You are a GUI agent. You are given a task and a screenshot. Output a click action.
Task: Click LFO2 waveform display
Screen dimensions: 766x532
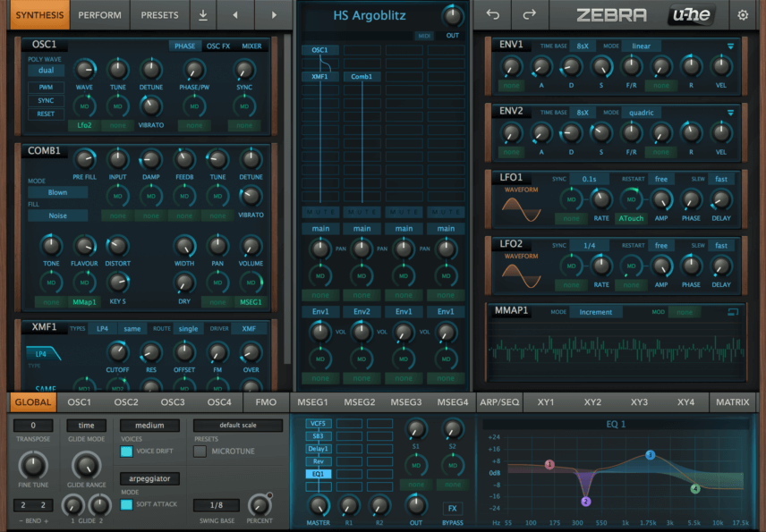click(521, 276)
